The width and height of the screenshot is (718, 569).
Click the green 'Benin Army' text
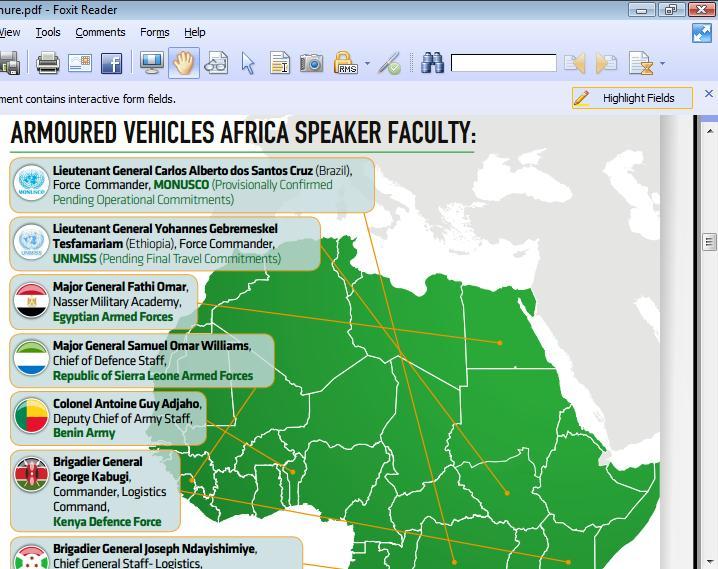84,433
